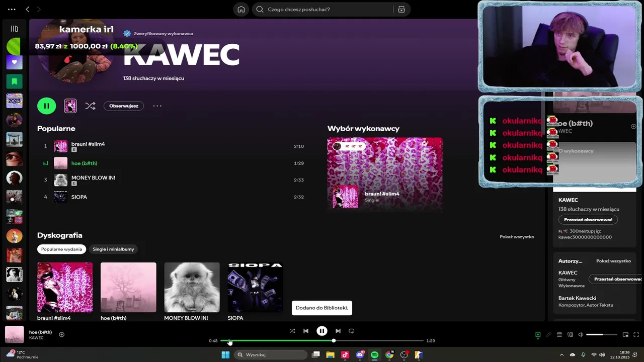The image size is (644, 362).
Task: Open Discord from the taskbar
Action: pos(360,354)
